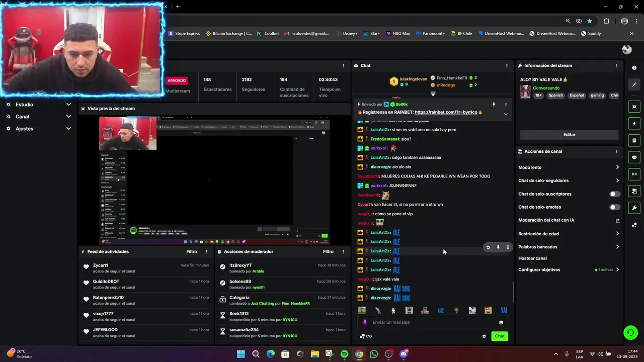Click the channel points infinity icon
Image resolution: width=644 pixels, height=362 pixels.
point(369,336)
